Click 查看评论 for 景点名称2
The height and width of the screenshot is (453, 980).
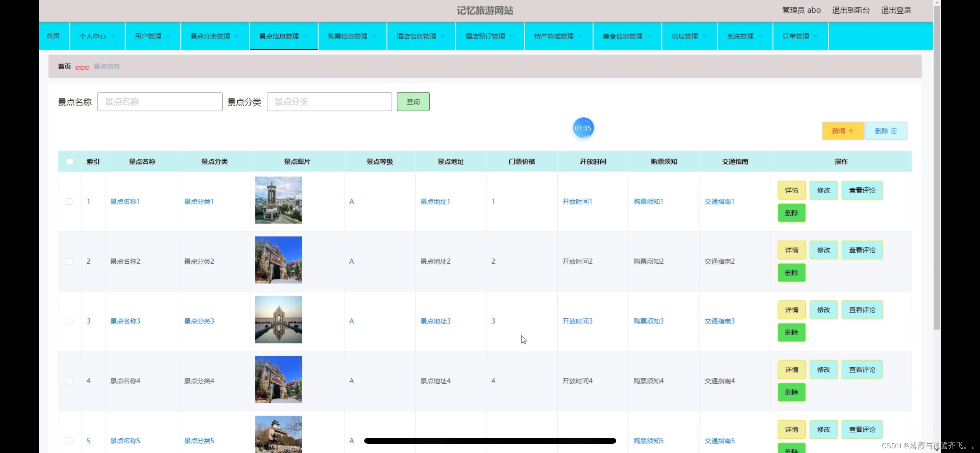tap(862, 250)
